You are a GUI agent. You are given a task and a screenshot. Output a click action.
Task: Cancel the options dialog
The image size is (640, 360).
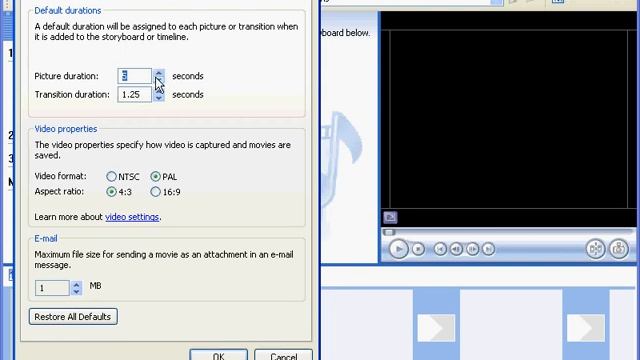click(284, 355)
